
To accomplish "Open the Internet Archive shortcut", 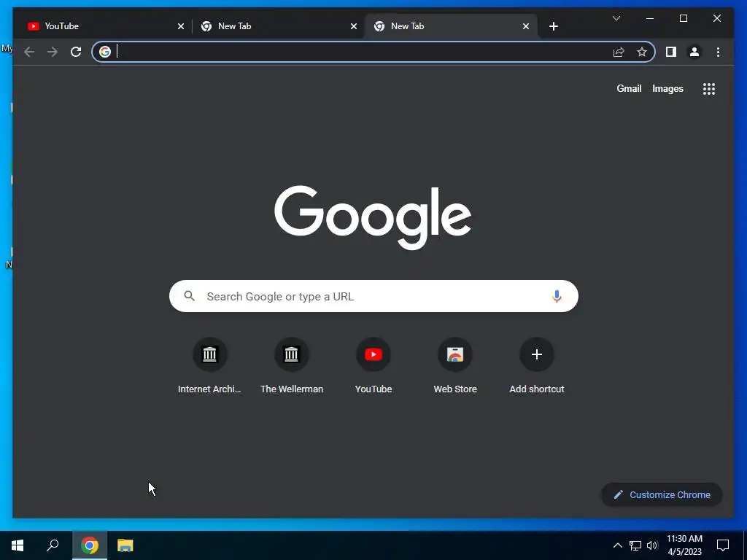I will (x=209, y=366).
